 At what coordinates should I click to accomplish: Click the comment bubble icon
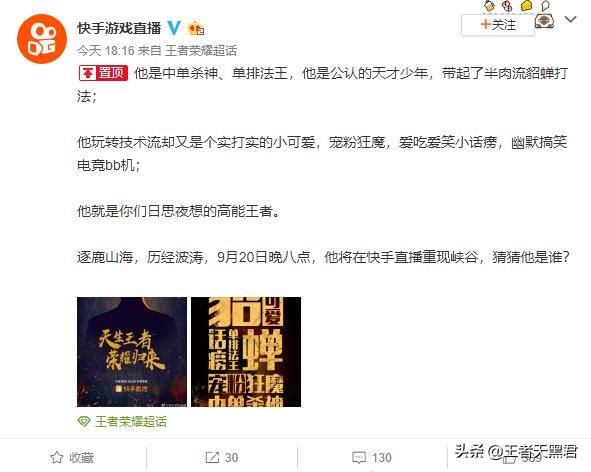pyautogui.click(x=359, y=458)
